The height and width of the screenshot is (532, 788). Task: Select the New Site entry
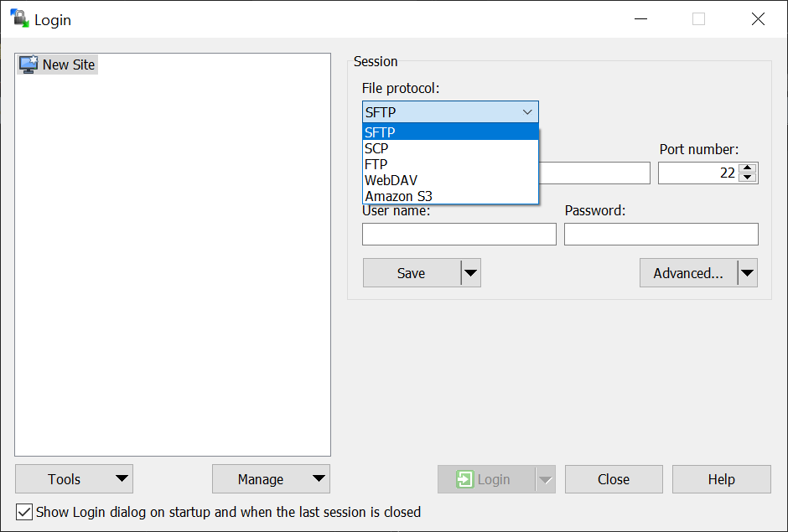[x=57, y=65]
